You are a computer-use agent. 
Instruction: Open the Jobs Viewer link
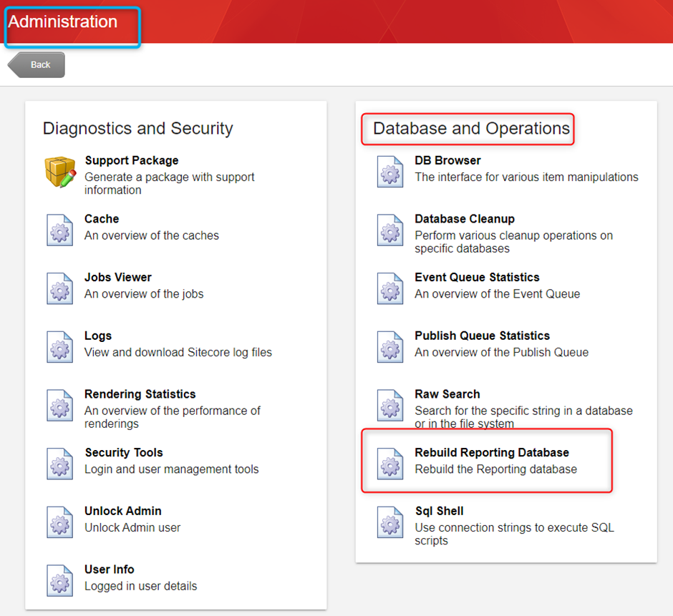point(118,277)
